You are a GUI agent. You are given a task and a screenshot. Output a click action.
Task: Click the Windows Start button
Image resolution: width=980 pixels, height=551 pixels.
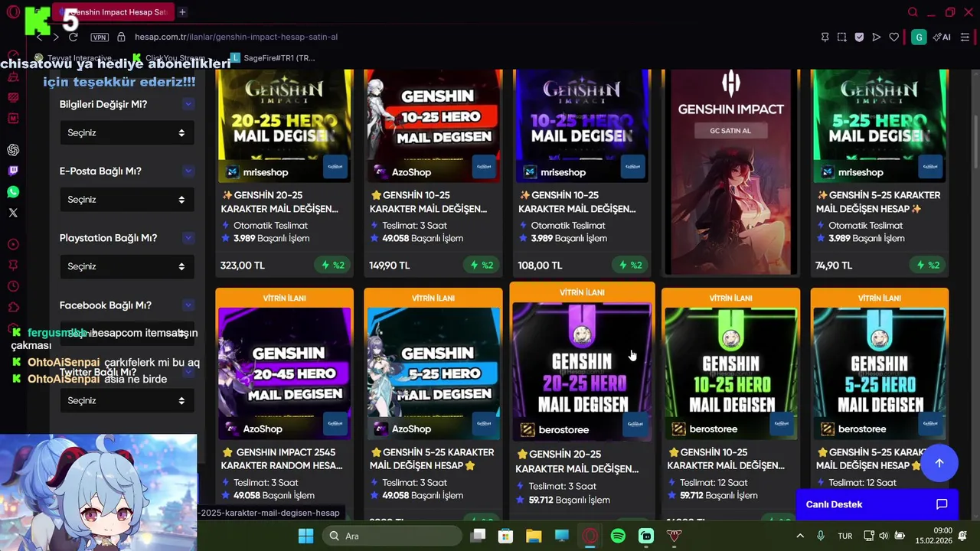coord(305,536)
